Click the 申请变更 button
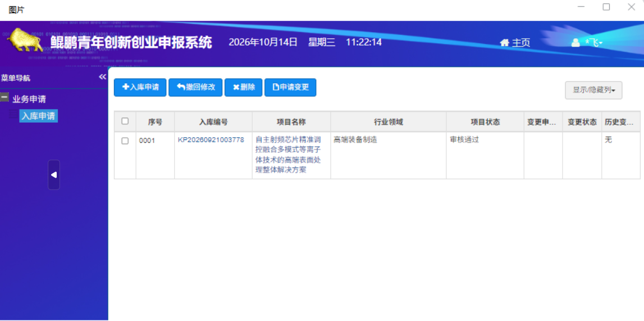 290,87
